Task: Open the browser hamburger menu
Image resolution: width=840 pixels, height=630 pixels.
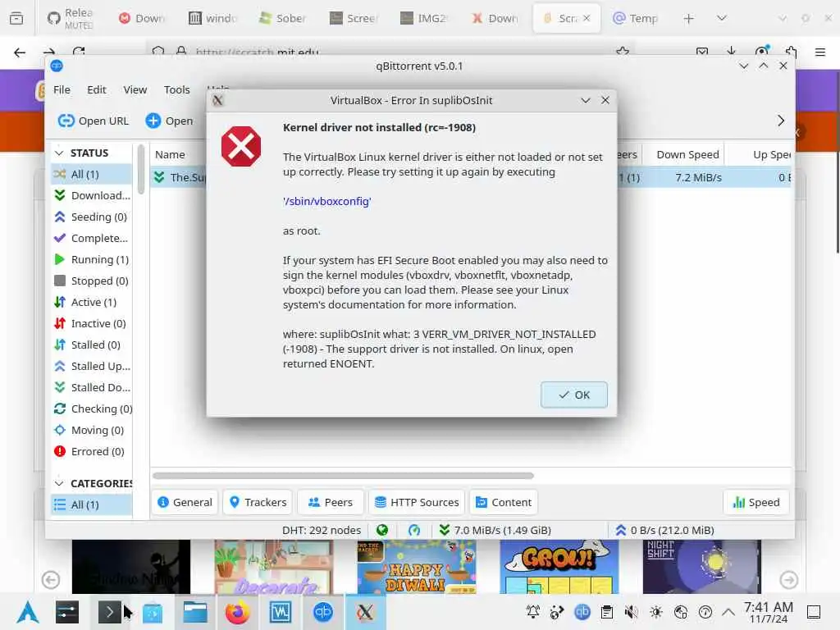Action: (x=819, y=52)
